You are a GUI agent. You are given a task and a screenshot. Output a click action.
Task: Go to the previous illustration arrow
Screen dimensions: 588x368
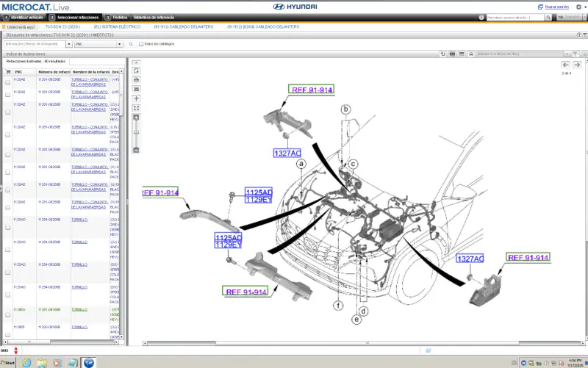pos(565,65)
